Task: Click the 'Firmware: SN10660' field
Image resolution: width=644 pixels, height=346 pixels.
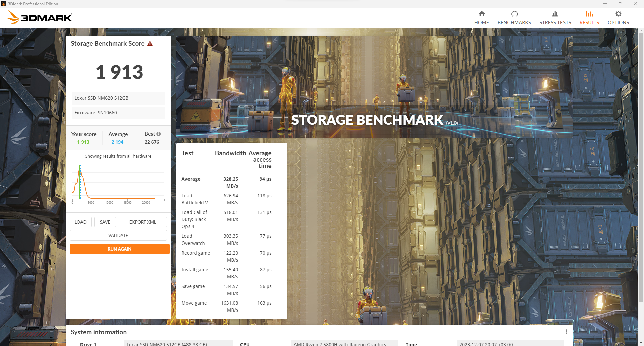Action: coord(118,113)
